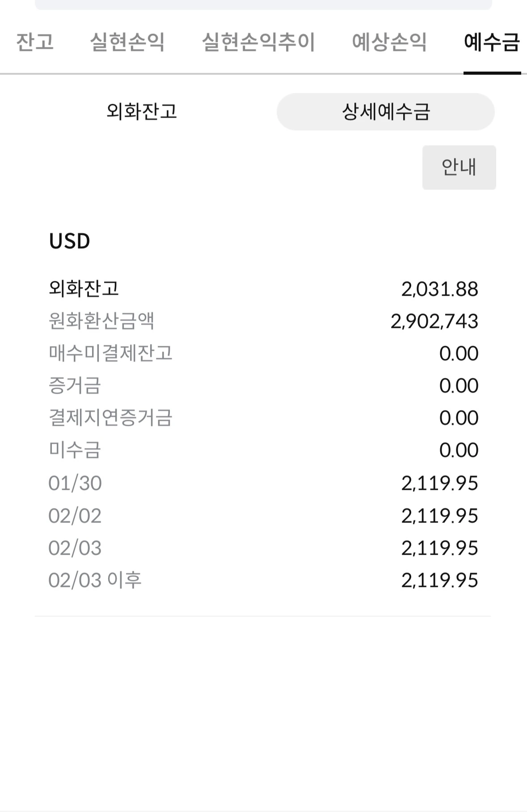Select the 결제지연증거금 row

pyautogui.click(x=110, y=417)
